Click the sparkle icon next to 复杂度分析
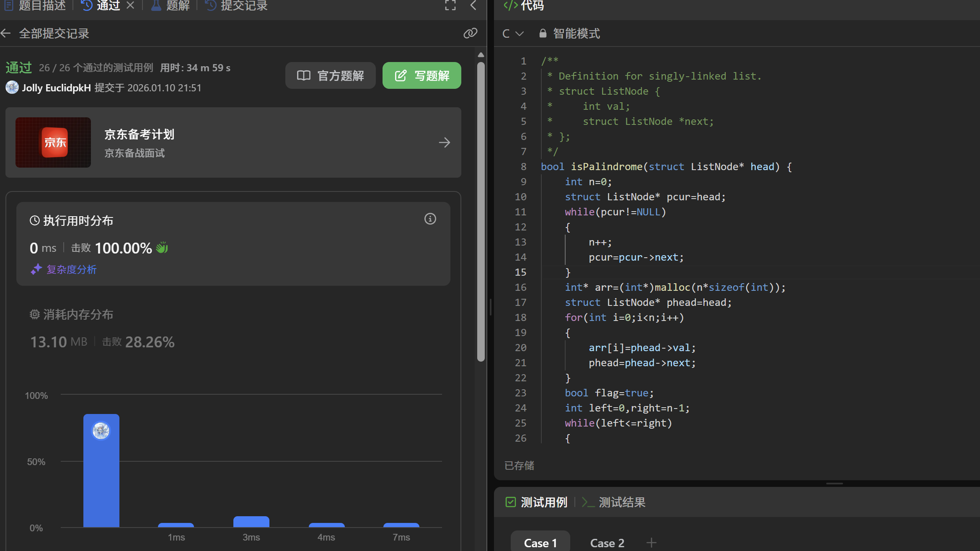 pos(36,269)
